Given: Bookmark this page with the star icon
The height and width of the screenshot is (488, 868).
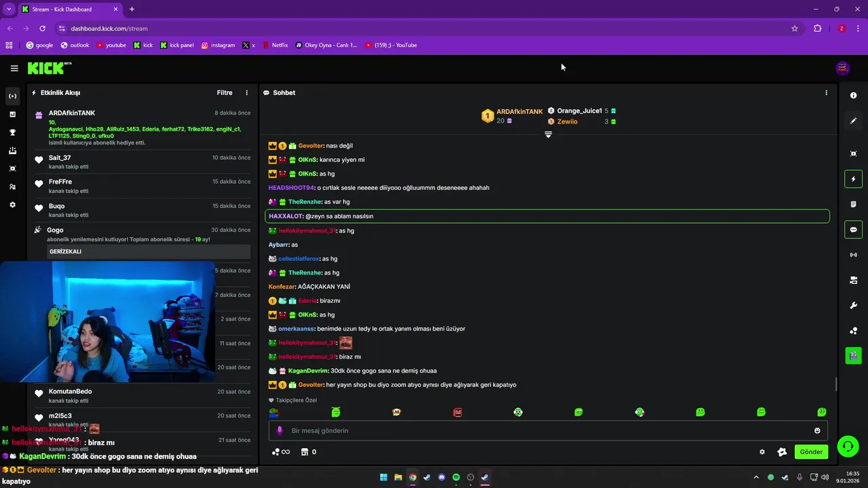Looking at the screenshot, I should pyautogui.click(x=795, y=28).
